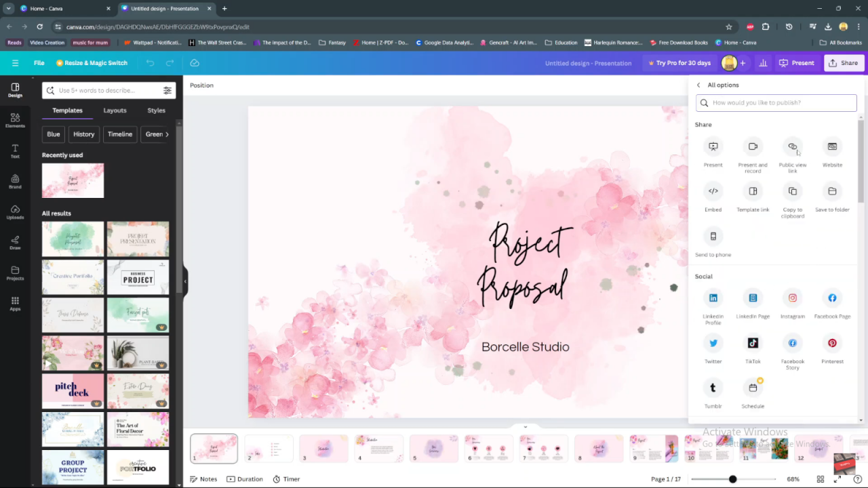
Task: Open the Apps panel
Action: point(15,304)
